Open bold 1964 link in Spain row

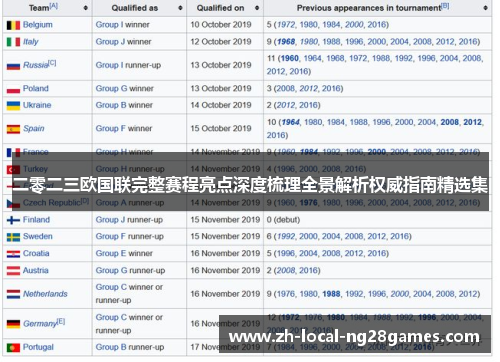pos(290,122)
